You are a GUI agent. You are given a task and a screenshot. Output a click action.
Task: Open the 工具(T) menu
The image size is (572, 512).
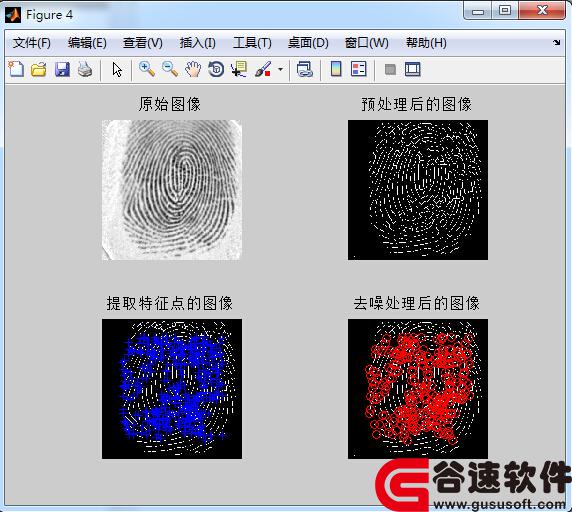click(x=252, y=43)
